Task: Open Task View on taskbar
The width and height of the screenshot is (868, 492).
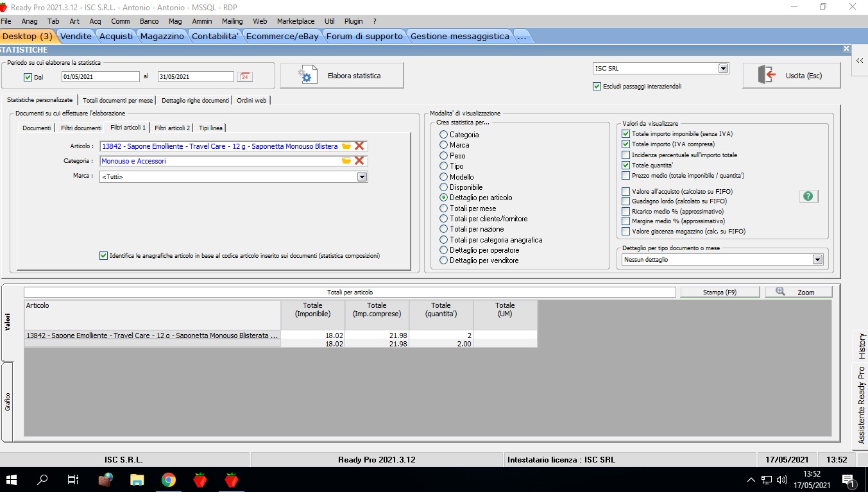Action: pyautogui.click(x=73, y=479)
